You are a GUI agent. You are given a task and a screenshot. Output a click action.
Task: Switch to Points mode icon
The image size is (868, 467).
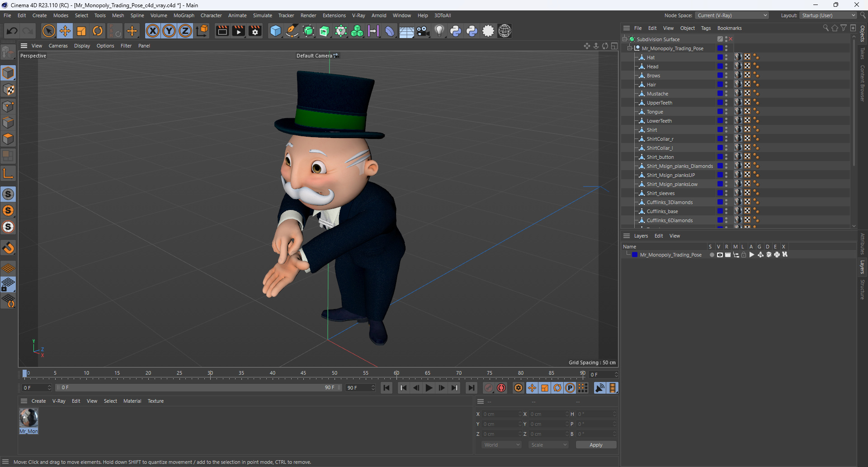[8, 106]
